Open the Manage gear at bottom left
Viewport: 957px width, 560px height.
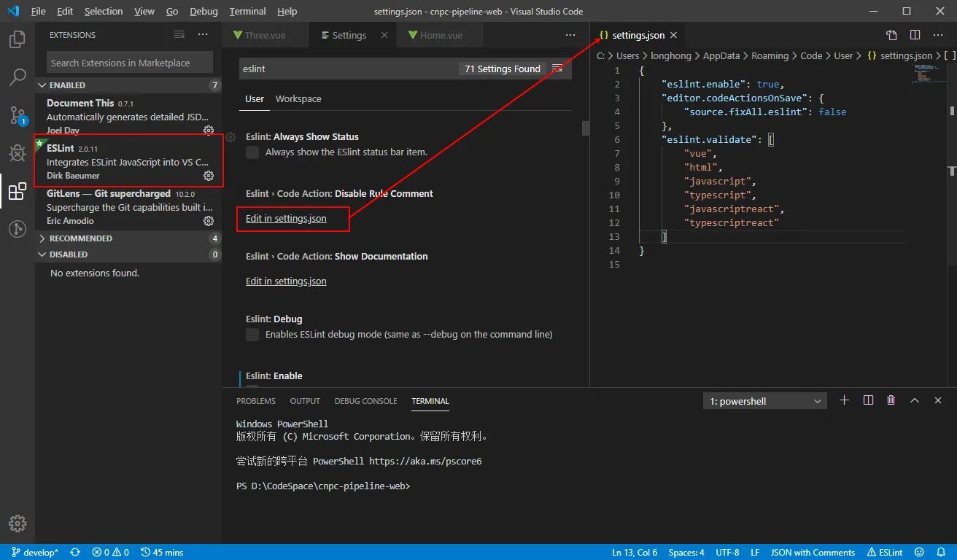pyautogui.click(x=18, y=524)
